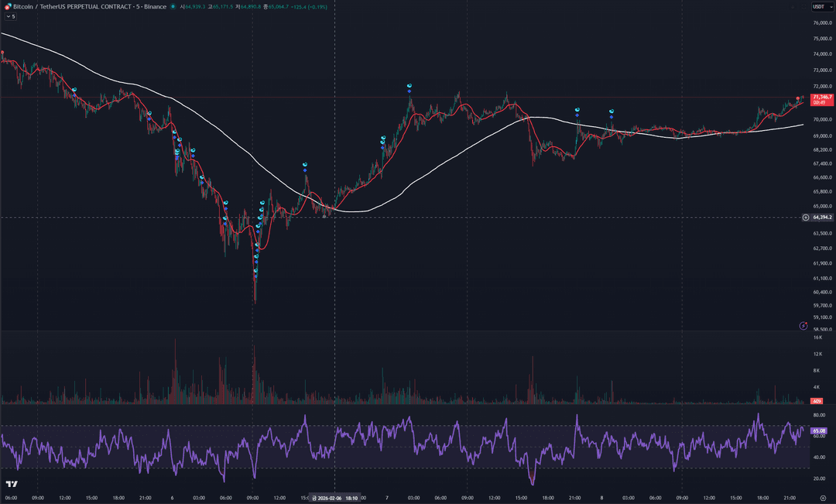Click the red volume value label 609
This screenshot has height=504, width=836.
pos(816,401)
